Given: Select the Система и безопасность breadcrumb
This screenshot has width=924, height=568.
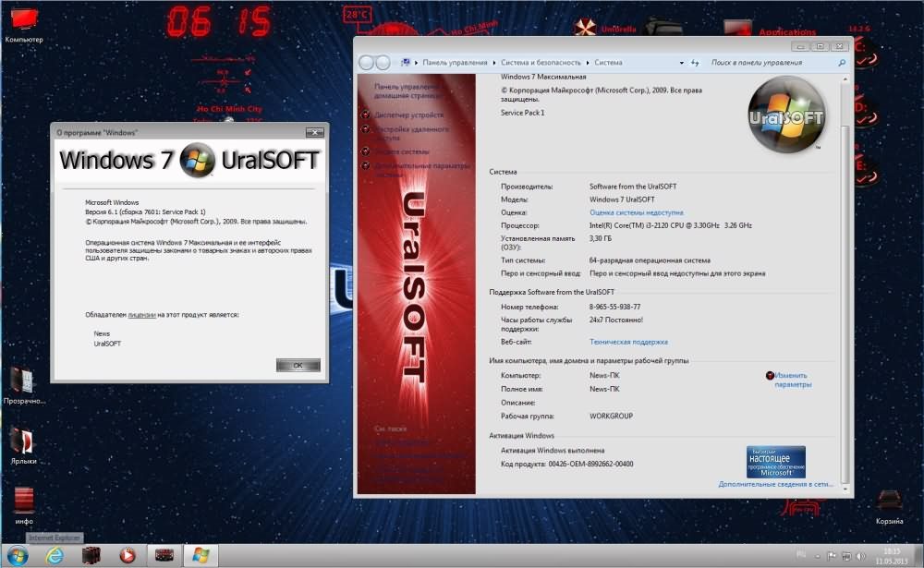Looking at the screenshot, I should point(541,63).
